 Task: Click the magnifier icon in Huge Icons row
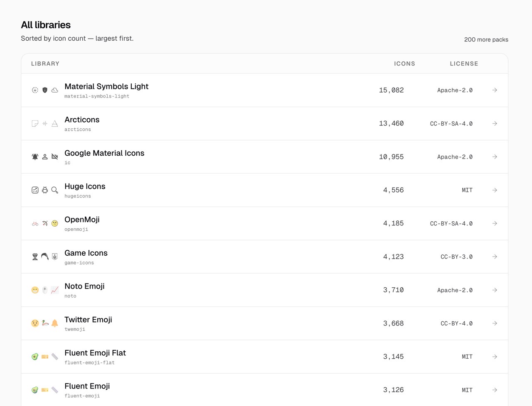[55, 190]
